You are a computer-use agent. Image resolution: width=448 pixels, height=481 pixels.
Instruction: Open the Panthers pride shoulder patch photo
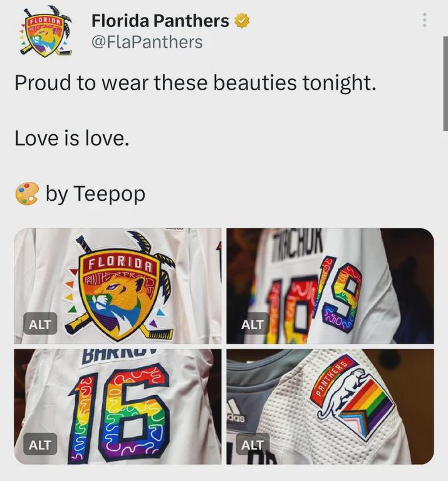point(330,406)
